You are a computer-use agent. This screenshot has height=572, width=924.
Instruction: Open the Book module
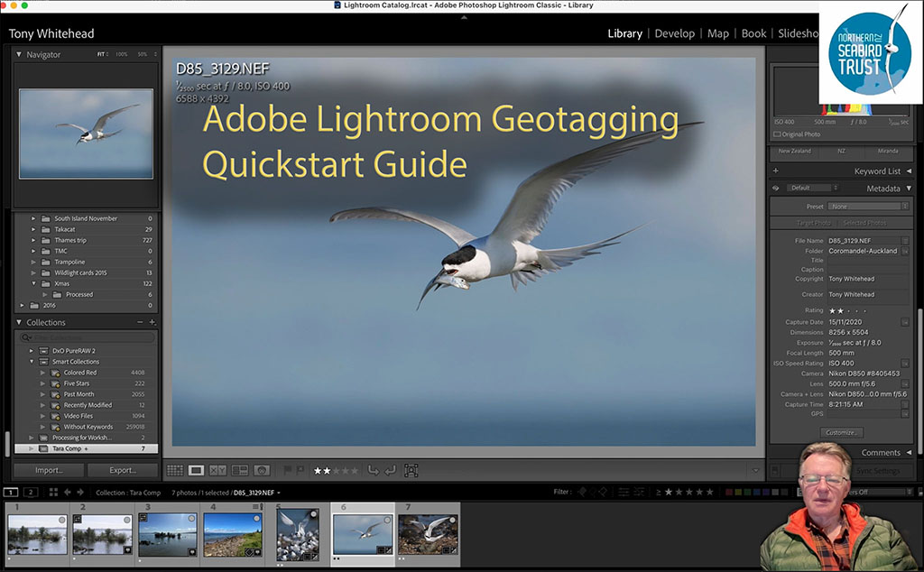(753, 33)
